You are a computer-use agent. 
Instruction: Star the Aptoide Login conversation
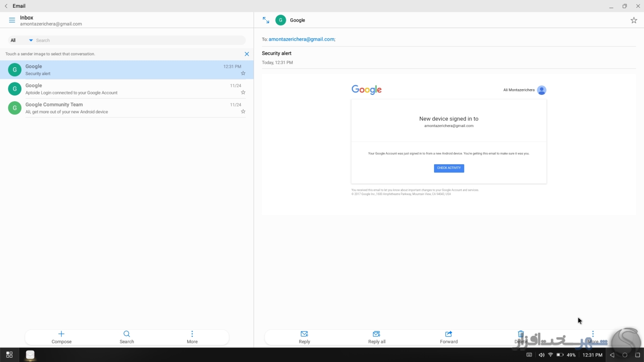click(243, 92)
